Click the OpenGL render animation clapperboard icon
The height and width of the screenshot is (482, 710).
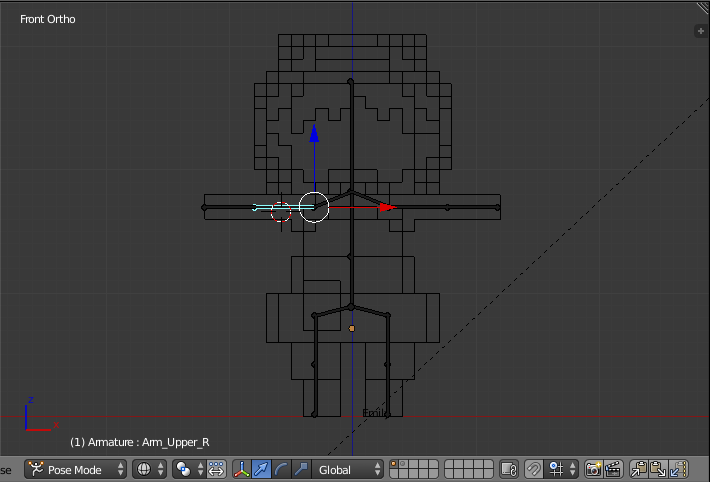(x=613, y=469)
